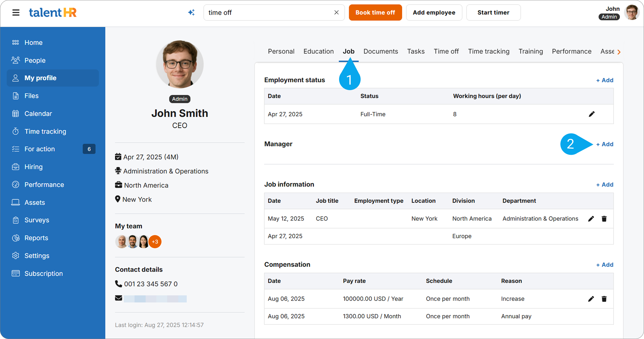Screen dimensions: 644x339
Task: Edit the CEO job information row
Action: [591, 219]
